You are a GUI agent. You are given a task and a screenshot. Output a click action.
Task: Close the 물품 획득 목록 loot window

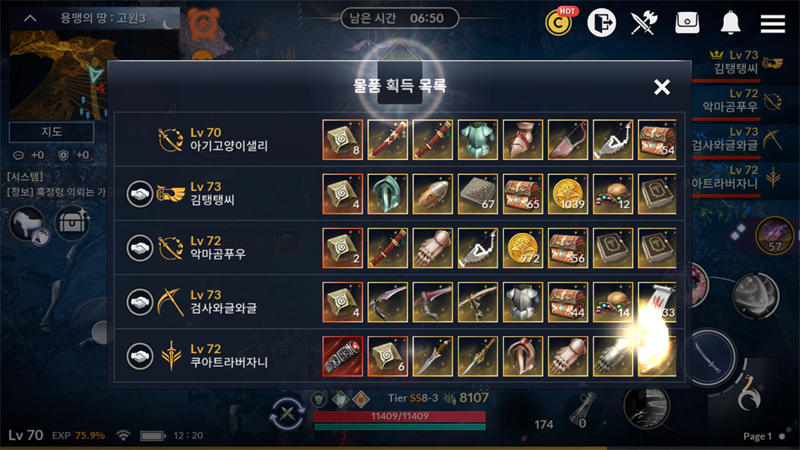pyautogui.click(x=662, y=87)
